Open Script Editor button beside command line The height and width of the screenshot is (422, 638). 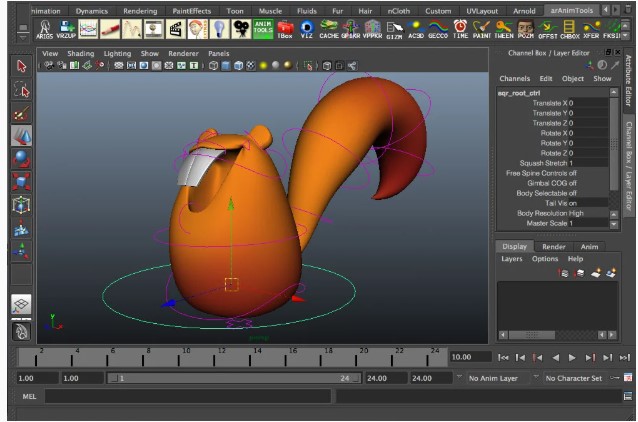(628, 396)
